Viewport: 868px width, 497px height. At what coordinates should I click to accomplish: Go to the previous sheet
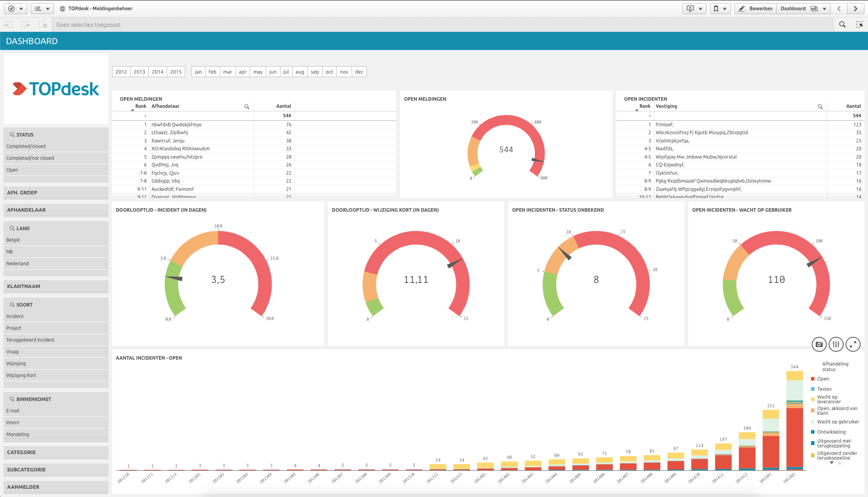(839, 9)
